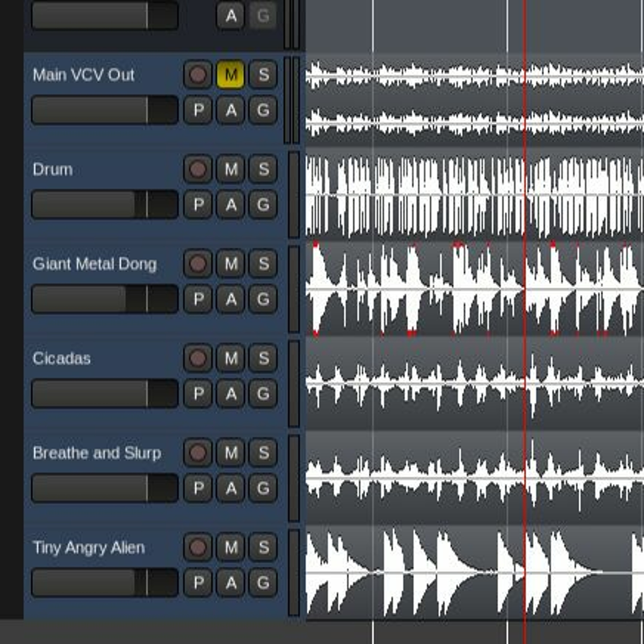The width and height of the screenshot is (644, 644).
Task: Select the Cicadas track name
Action: (62, 359)
